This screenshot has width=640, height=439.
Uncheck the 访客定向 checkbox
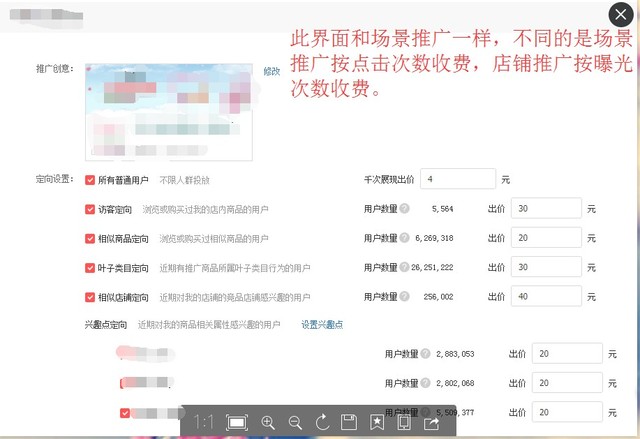90,210
